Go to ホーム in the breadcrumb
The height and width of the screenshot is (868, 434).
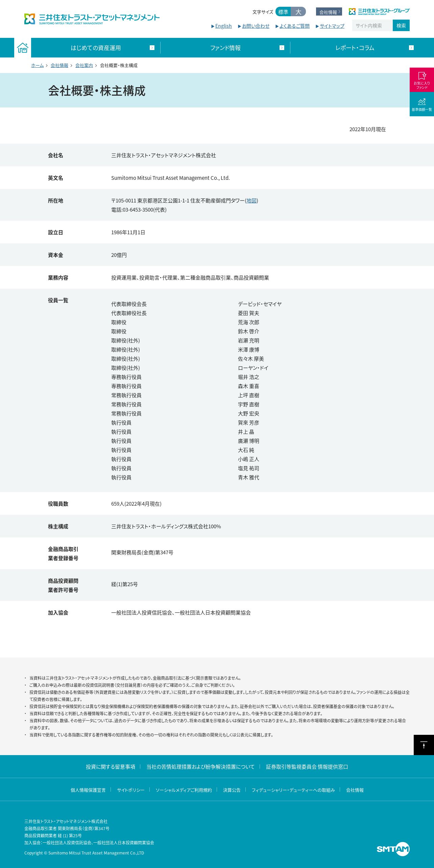point(38,66)
